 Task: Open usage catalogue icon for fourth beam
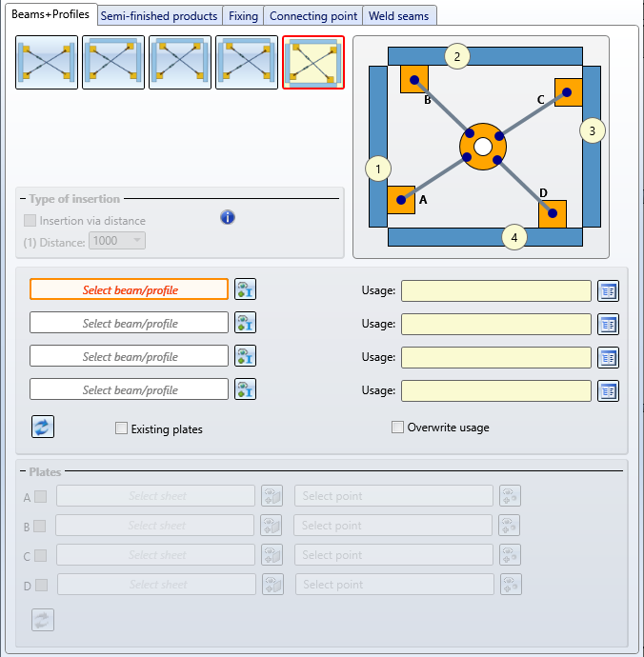(609, 391)
